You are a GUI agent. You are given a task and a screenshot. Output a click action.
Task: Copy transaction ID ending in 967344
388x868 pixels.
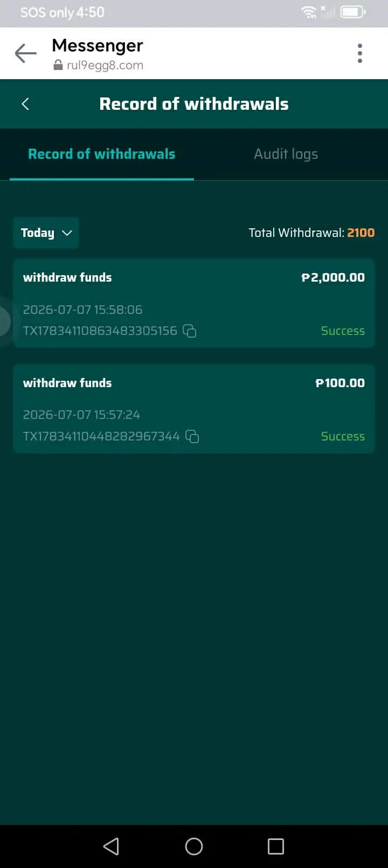pyautogui.click(x=192, y=436)
